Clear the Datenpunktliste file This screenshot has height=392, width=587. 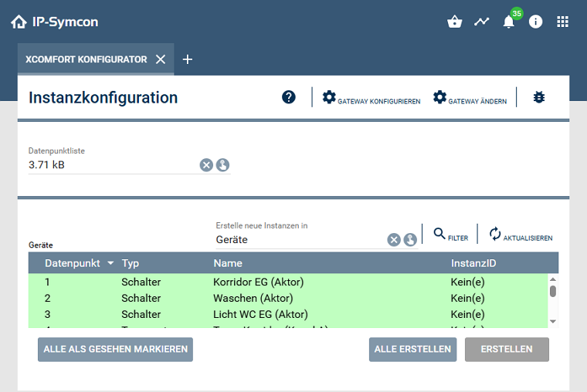coord(206,164)
